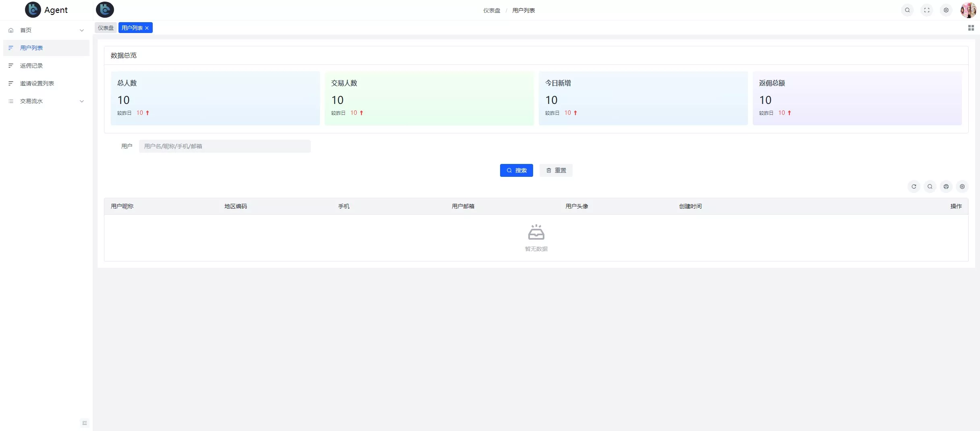Click the print icon above the table
The height and width of the screenshot is (431, 980).
tap(946, 186)
